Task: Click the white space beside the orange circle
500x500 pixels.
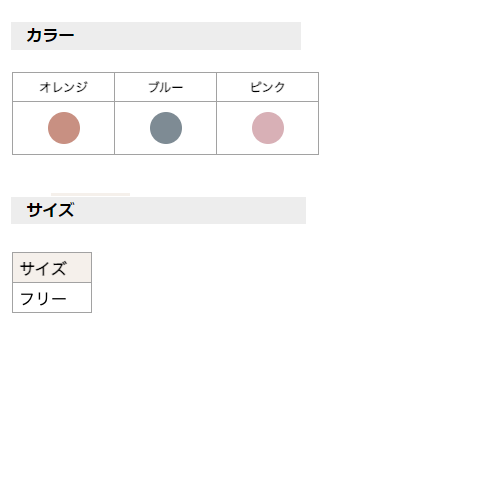Action: (97, 128)
